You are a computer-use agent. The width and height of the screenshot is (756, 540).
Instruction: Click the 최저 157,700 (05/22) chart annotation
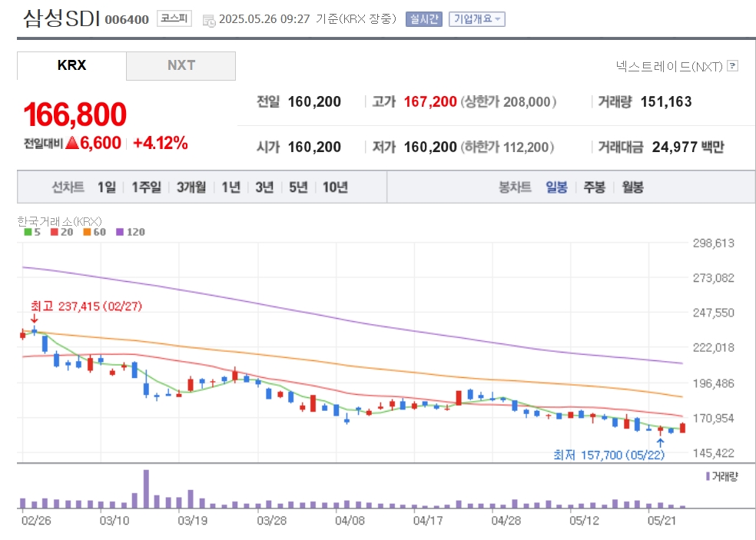click(x=609, y=455)
